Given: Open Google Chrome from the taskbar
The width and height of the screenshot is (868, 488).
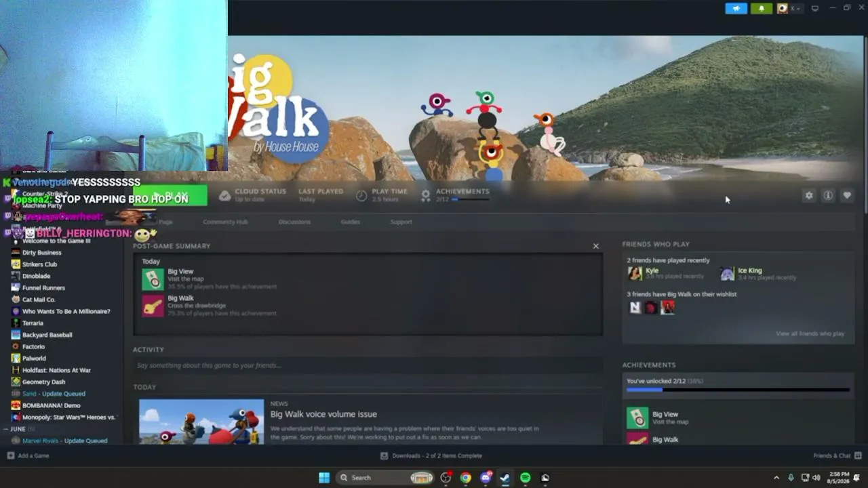Looking at the screenshot, I should click(465, 478).
